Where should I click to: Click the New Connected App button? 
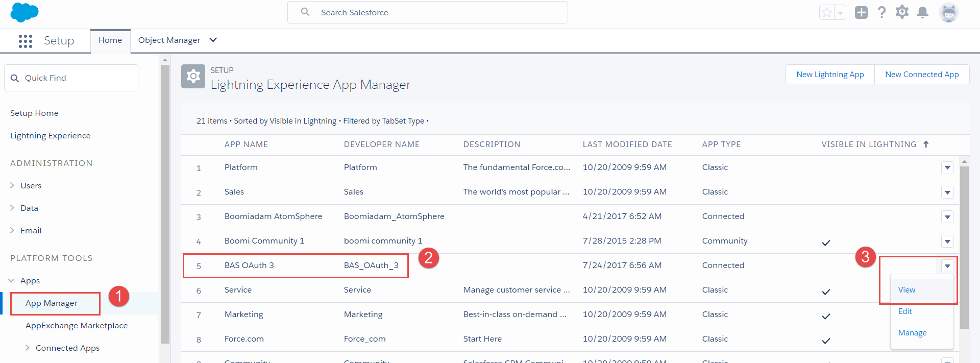pyautogui.click(x=922, y=75)
